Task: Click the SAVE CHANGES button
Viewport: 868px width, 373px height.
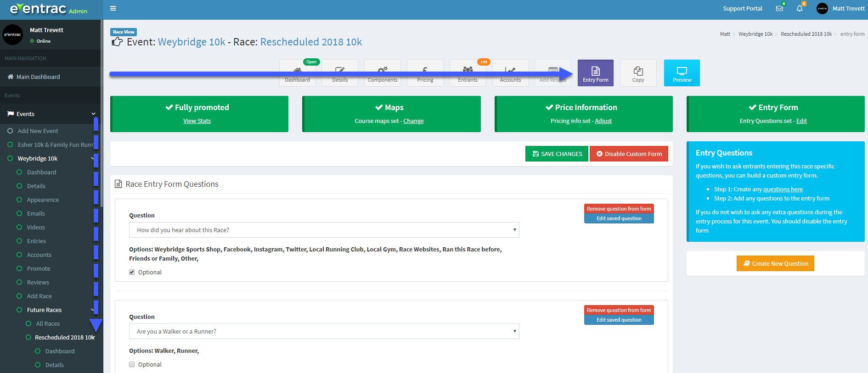Action: tap(557, 154)
